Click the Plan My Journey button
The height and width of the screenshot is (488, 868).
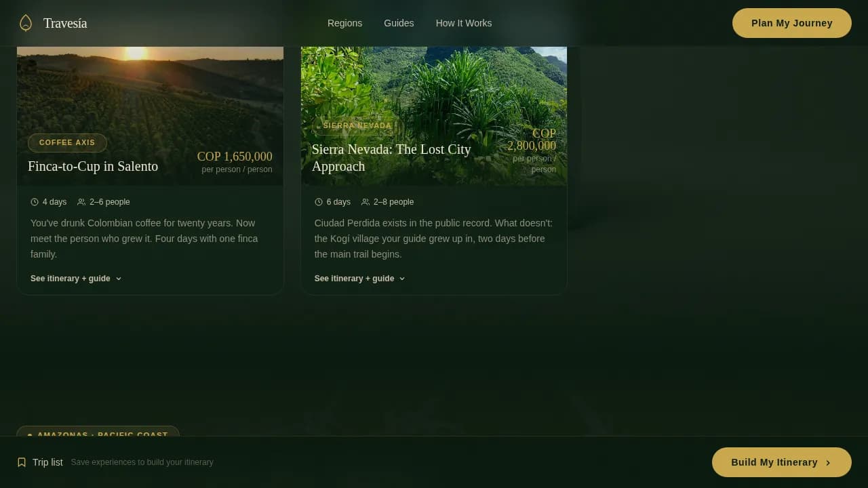[792, 23]
